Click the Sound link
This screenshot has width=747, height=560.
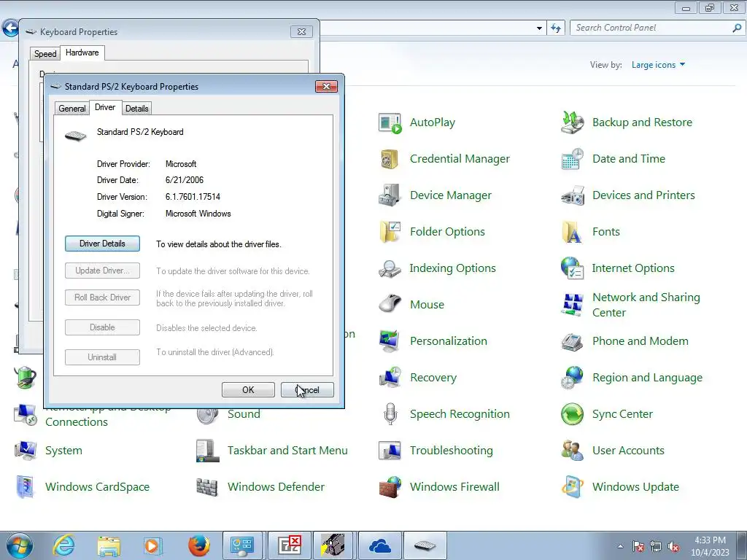(x=244, y=414)
